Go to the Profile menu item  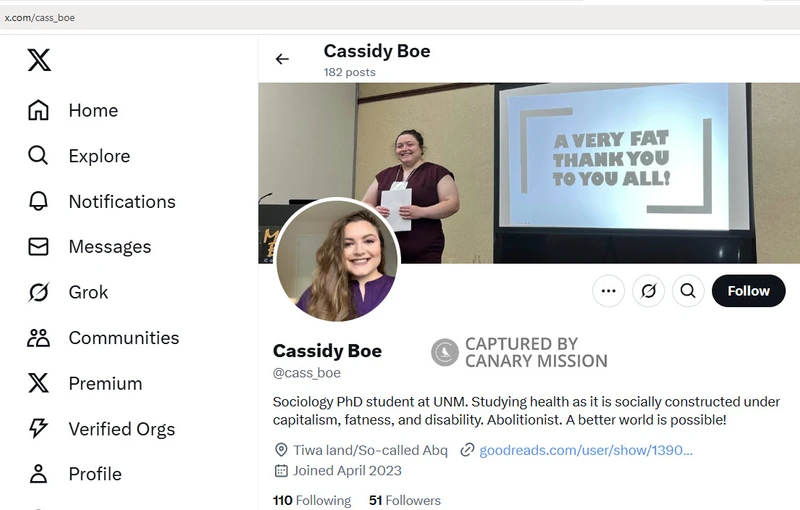coord(95,474)
